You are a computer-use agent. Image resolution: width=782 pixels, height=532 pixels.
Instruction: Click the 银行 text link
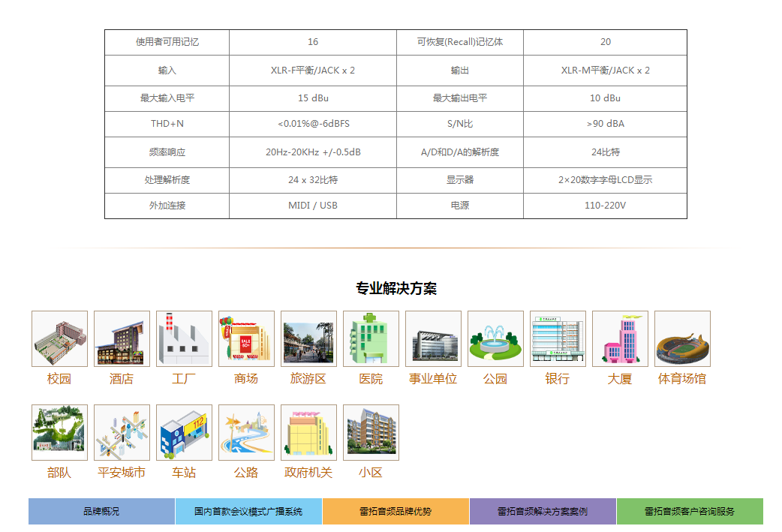pos(558,379)
